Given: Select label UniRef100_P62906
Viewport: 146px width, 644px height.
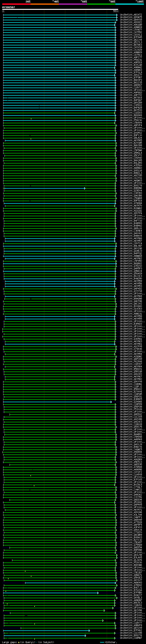Looking at the screenshot, I should (131, 361).
